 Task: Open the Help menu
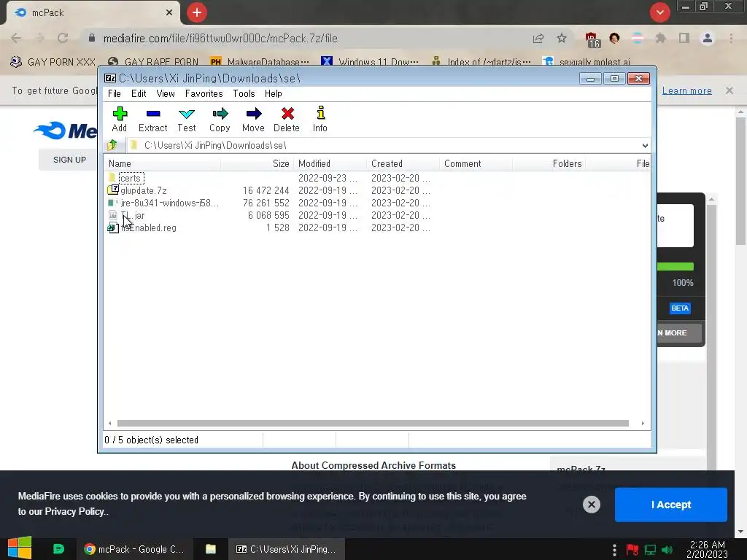click(274, 93)
